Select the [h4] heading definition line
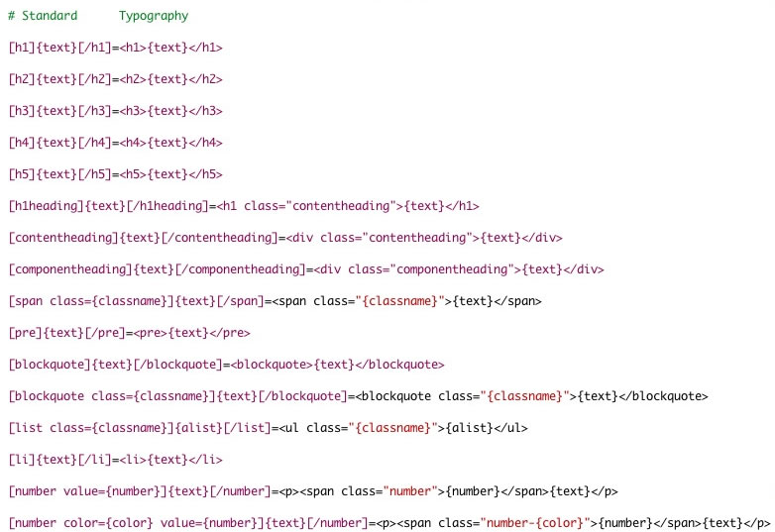775x532 pixels. [115, 143]
